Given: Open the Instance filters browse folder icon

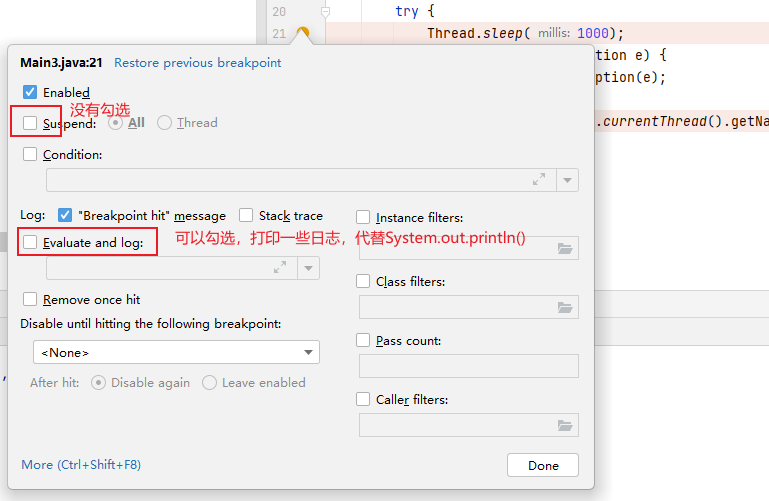Looking at the screenshot, I should tap(566, 248).
